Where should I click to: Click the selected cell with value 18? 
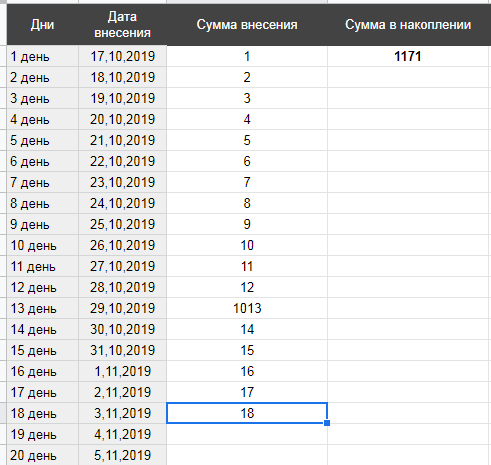click(x=247, y=413)
